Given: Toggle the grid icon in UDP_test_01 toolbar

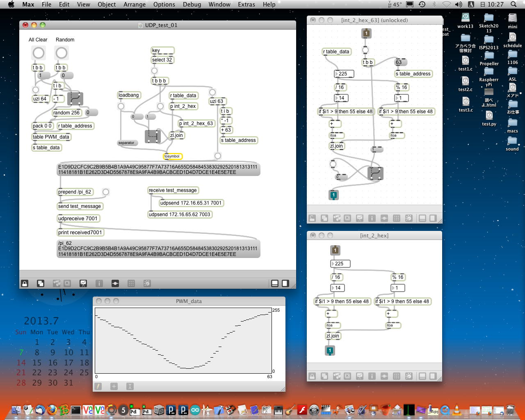Looking at the screenshot, I should coord(131,283).
